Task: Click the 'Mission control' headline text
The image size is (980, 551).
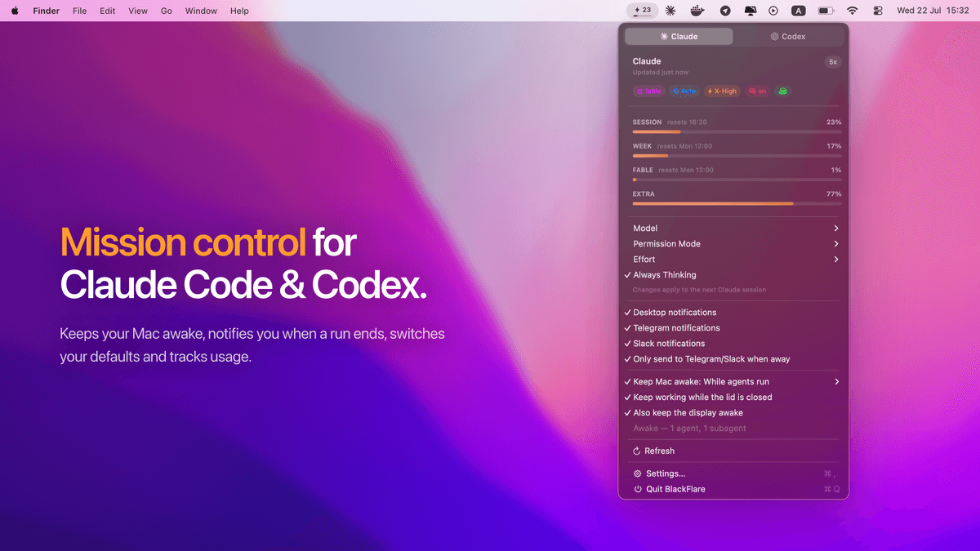Action: pyautogui.click(x=183, y=242)
